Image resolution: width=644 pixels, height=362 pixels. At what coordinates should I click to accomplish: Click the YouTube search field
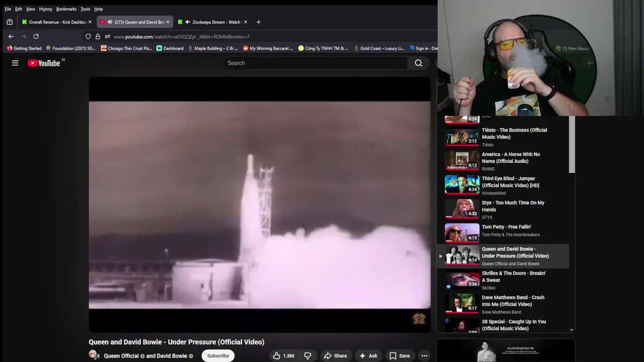click(x=315, y=63)
